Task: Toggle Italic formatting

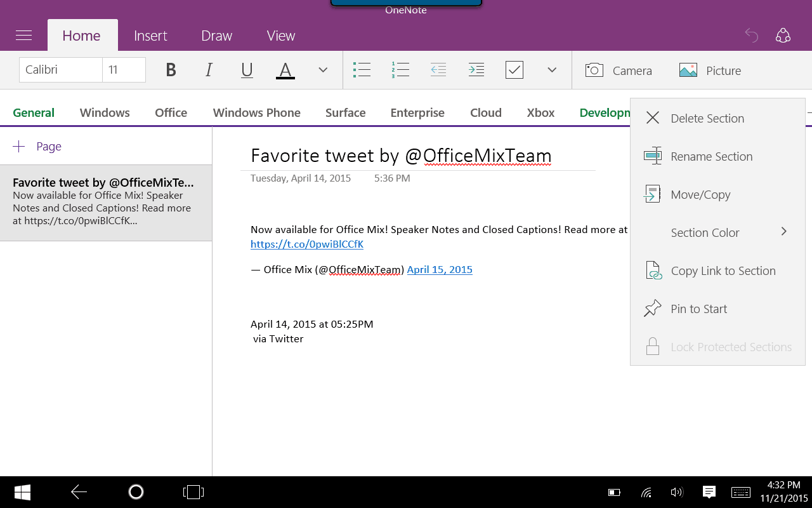Action: click(x=209, y=70)
